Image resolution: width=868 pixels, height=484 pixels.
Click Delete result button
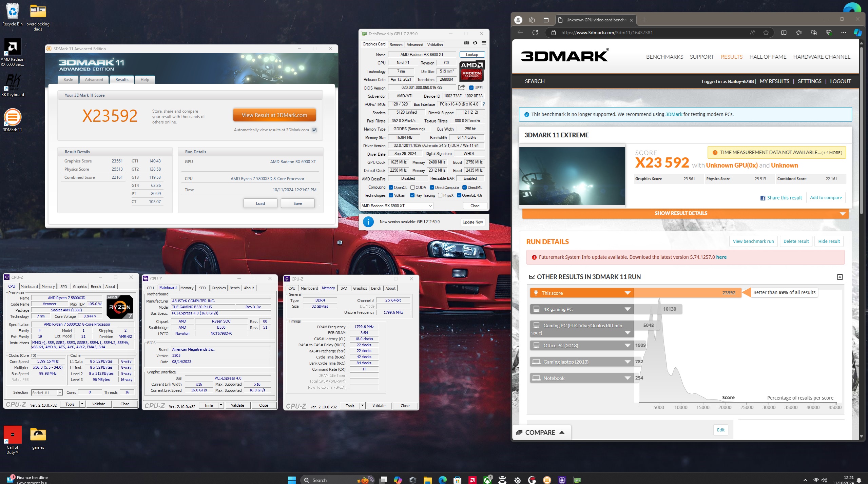(x=796, y=241)
